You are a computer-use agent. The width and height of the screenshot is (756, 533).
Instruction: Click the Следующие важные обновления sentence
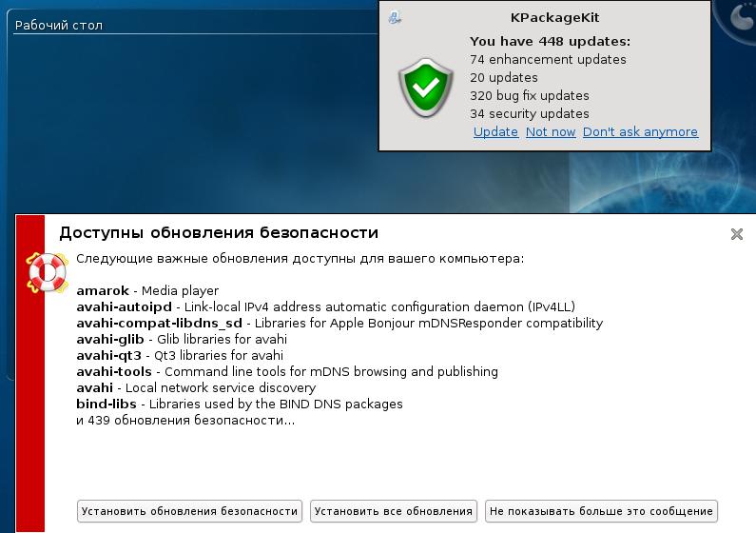coord(300,259)
